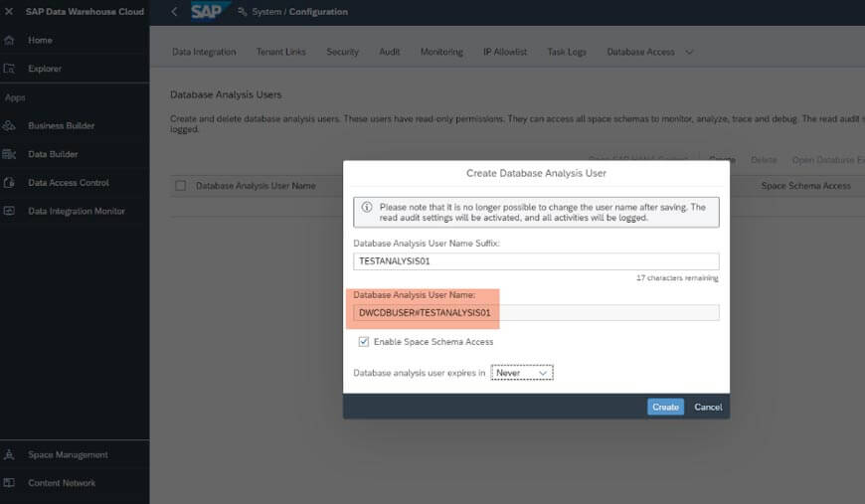Image resolution: width=865 pixels, height=504 pixels.
Task: Uncheck Enable Space Schema Access
Action: (364, 342)
